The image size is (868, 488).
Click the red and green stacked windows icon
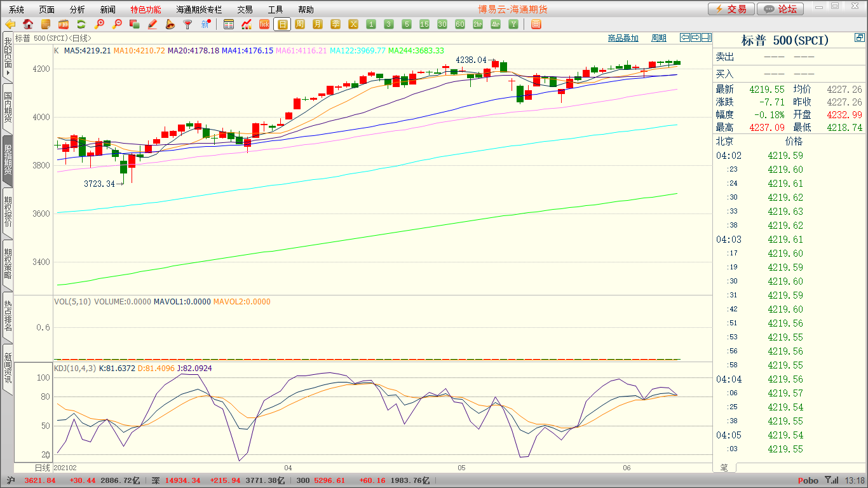pos(135,24)
